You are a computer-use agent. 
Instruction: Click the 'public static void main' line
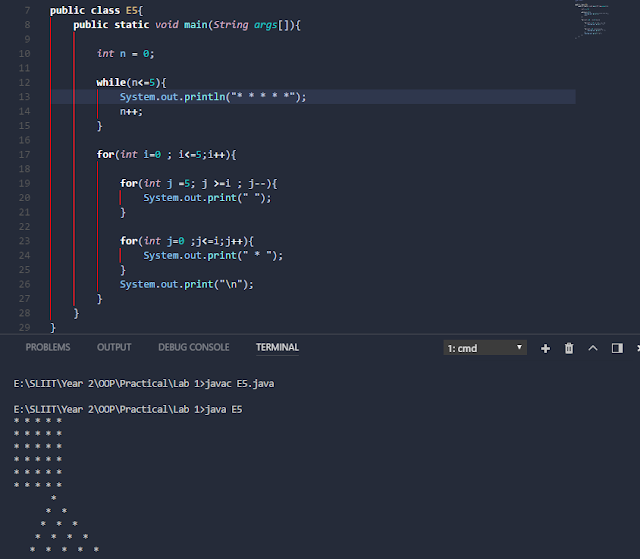coord(187,25)
